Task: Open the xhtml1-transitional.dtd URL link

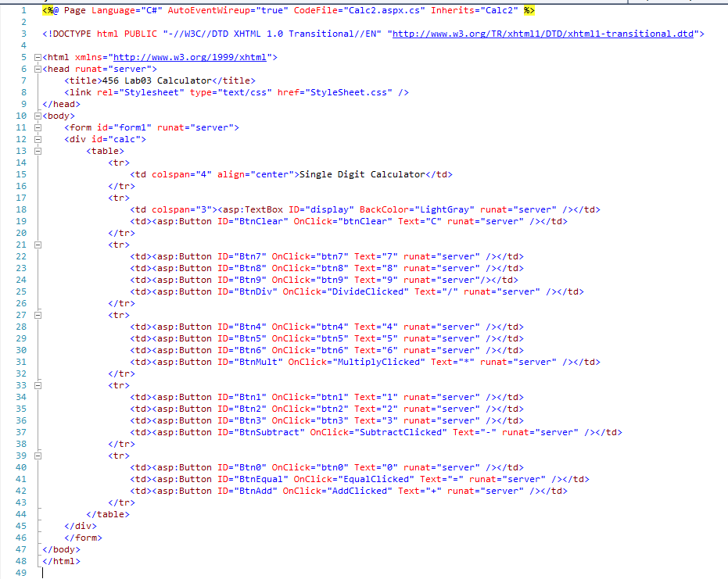Action: pos(543,34)
